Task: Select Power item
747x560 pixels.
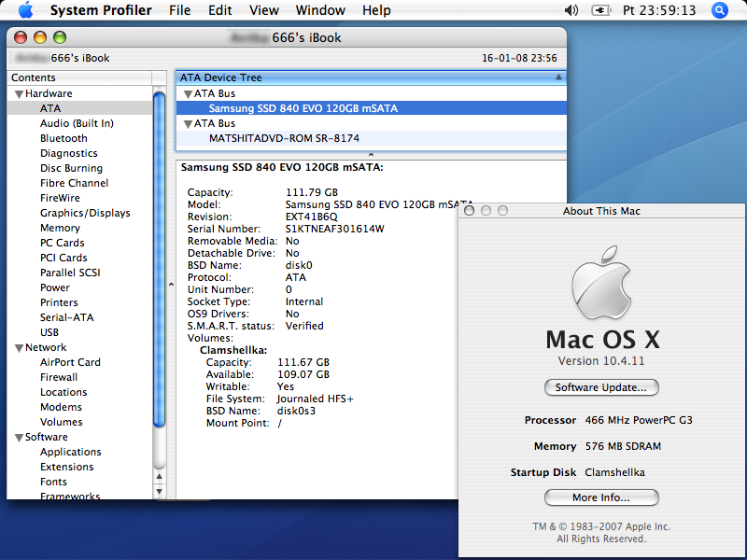Action: (55, 287)
